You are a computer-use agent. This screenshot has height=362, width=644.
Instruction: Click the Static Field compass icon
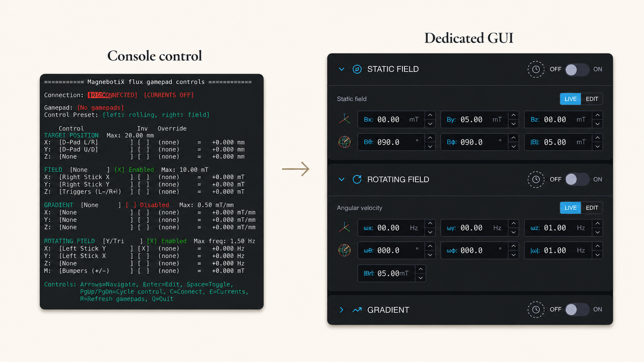pos(357,69)
